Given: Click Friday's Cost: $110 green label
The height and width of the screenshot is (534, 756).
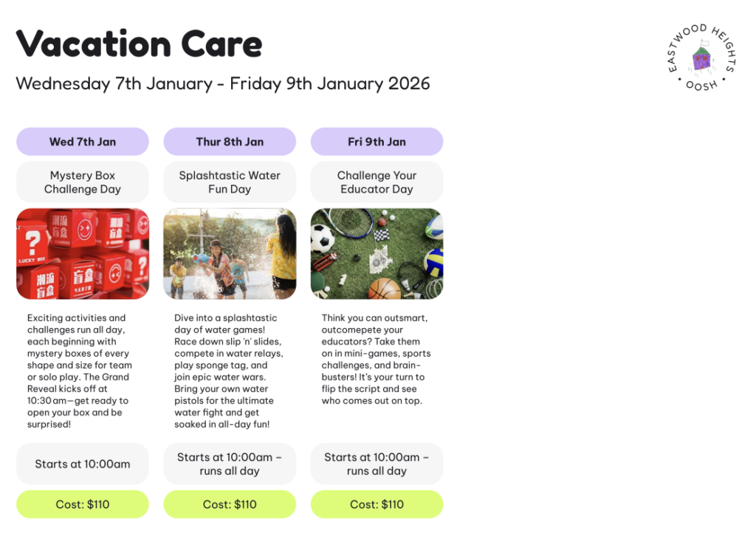Looking at the screenshot, I should coord(377,504).
